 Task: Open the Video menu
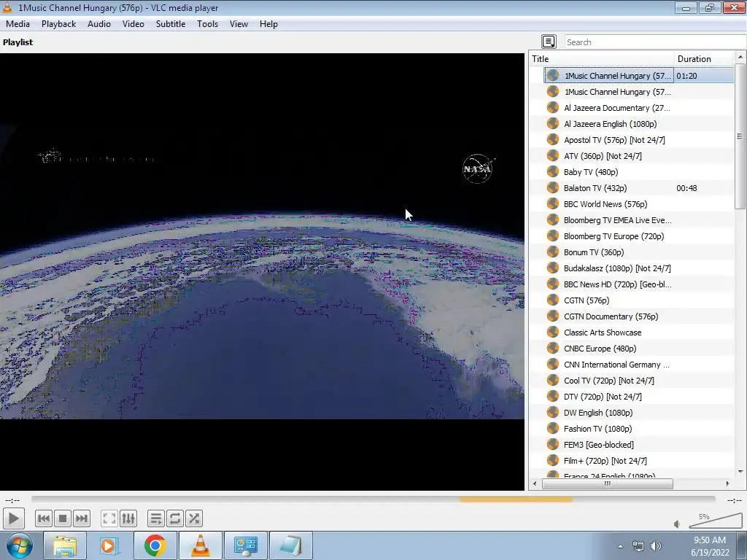[x=133, y=24]
